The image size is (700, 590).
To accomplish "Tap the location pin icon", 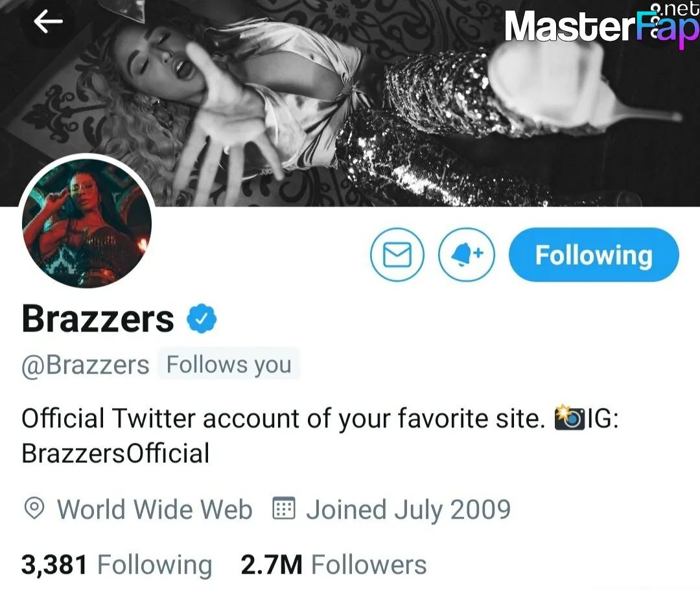I will (34, 509).
